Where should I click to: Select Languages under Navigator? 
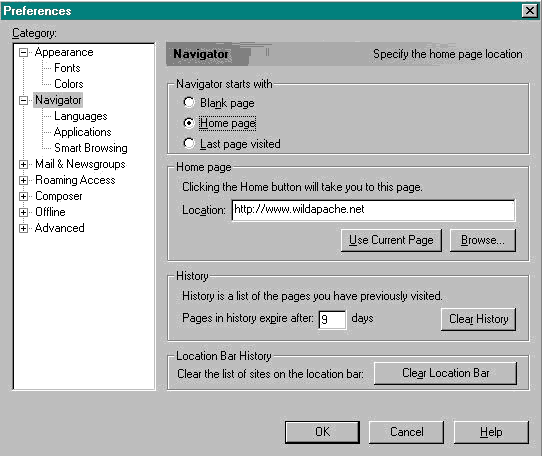coord(81,116)
